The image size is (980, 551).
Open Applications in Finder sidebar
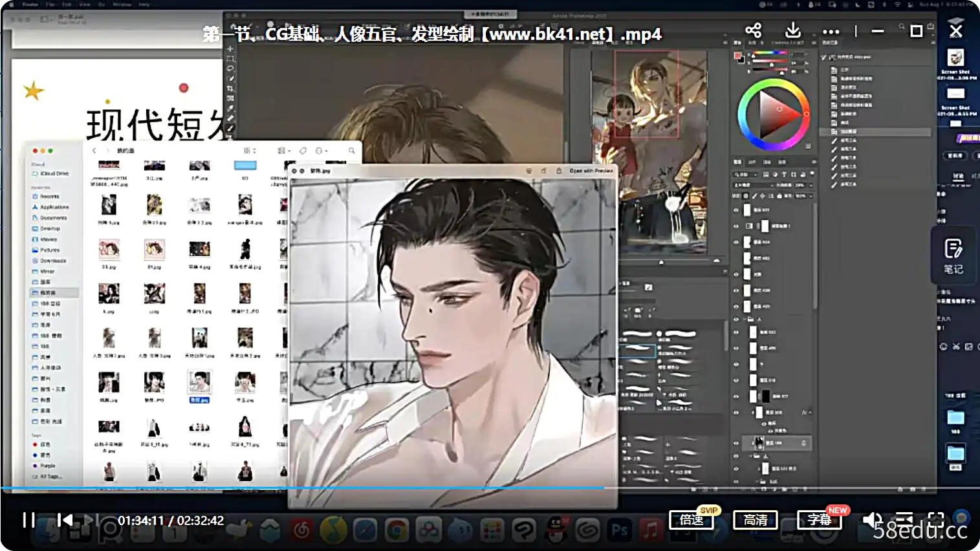(x=50, y=207)
